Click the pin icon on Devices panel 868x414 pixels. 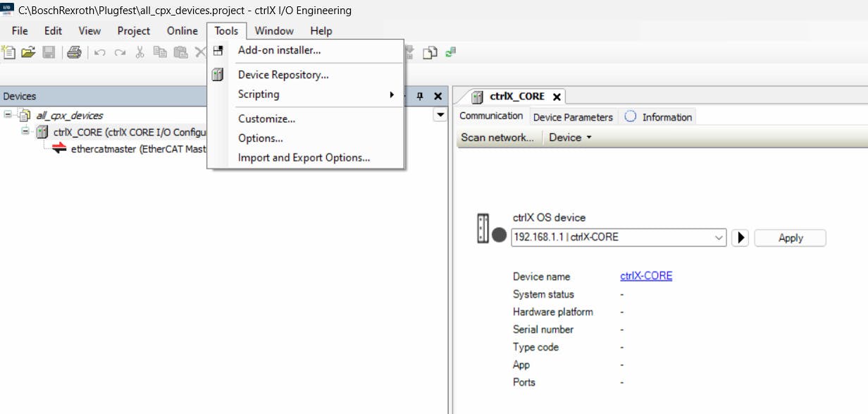coord(420,96)
